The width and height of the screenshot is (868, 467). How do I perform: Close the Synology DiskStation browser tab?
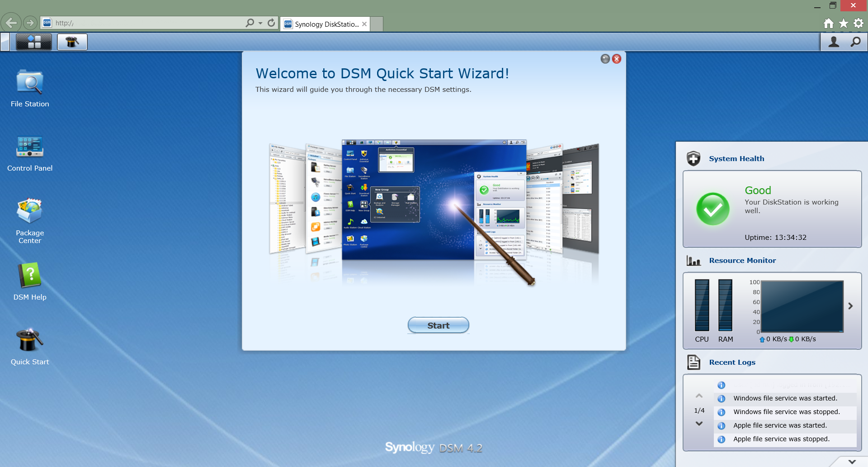[364, 24]
